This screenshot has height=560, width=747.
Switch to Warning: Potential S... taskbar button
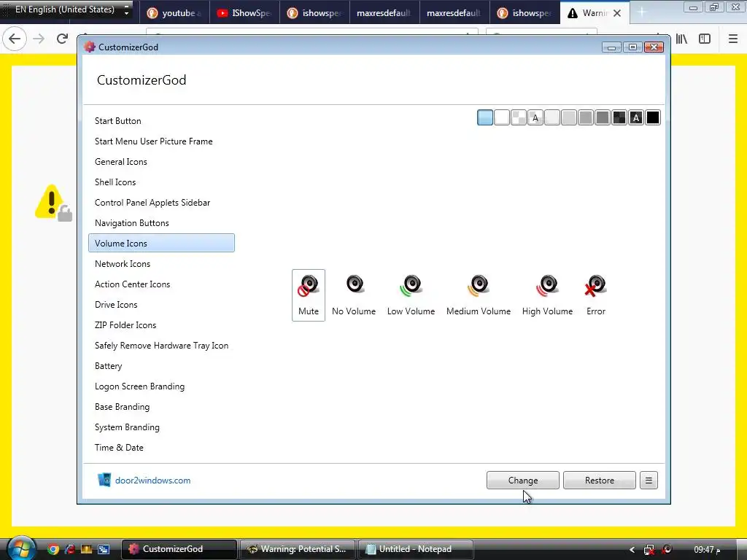(298, 549)
